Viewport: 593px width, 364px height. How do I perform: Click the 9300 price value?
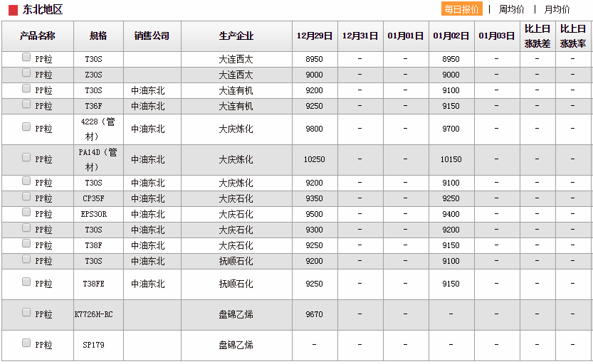[x=314, y=230]
